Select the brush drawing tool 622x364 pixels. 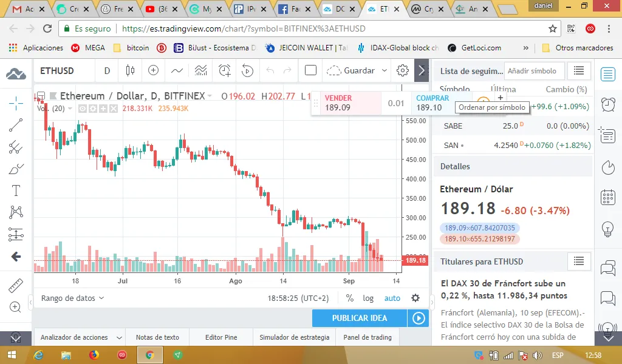pos(16,169)
